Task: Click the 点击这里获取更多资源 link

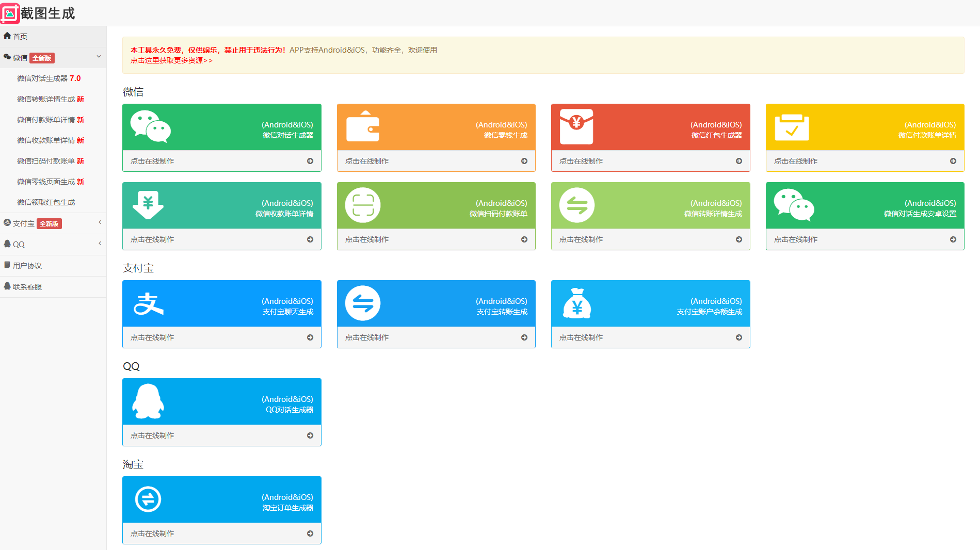Action: coord(171,60)
